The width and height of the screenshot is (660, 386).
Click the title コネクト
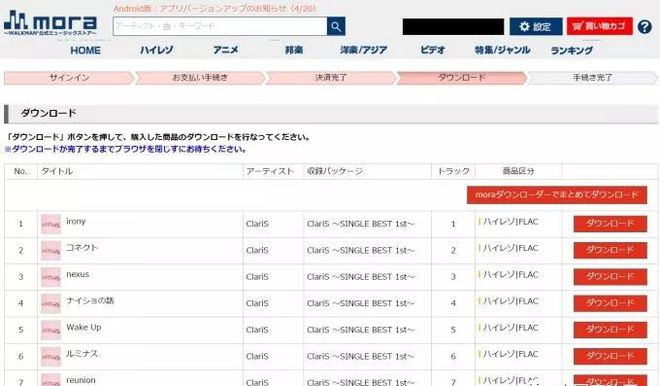(82, 248)
